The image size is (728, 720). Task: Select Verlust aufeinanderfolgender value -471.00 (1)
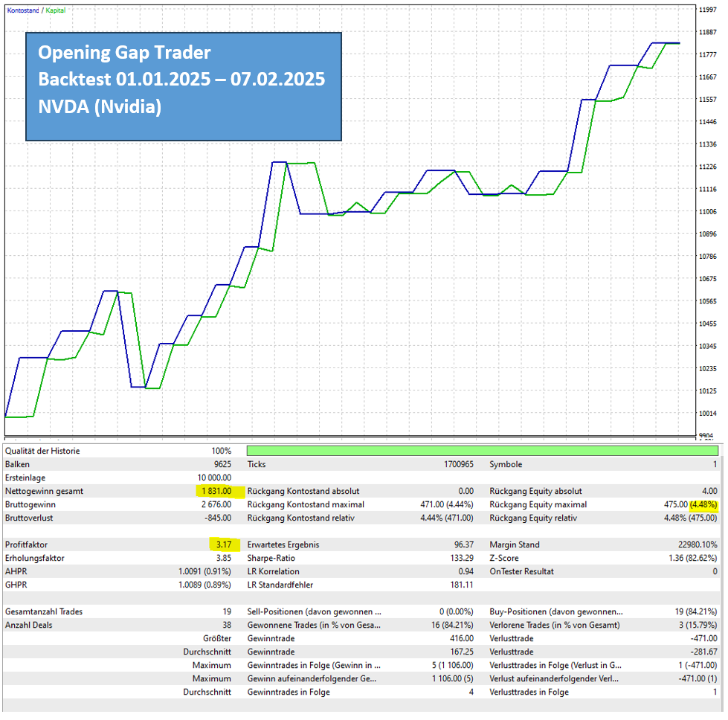coord(698,680)
